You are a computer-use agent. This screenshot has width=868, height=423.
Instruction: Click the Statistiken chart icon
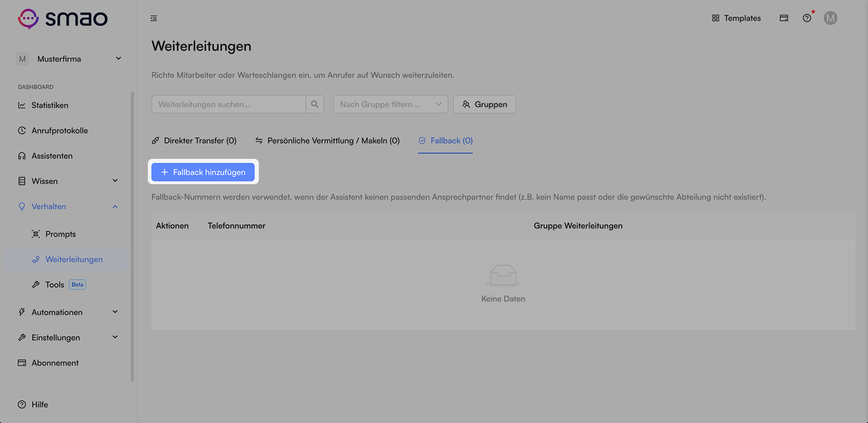(x=22, y=105)
